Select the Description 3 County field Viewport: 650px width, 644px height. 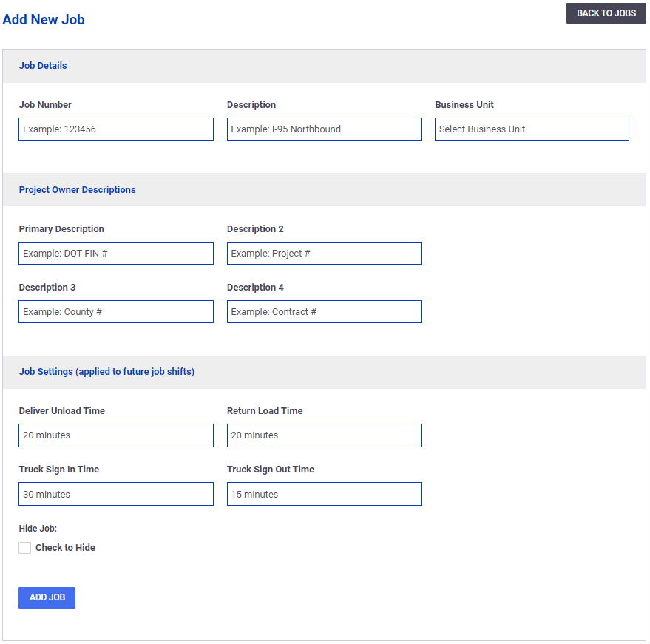(x=116, y=311)
